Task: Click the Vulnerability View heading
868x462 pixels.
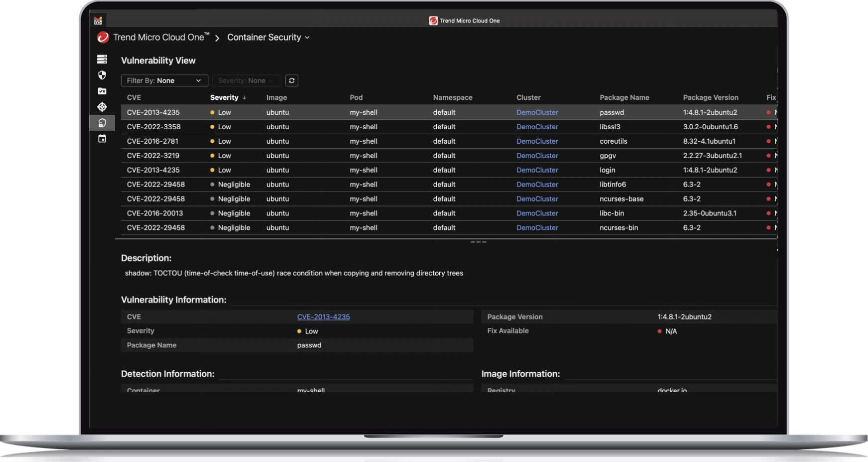Action: click(x=158, y=60)
